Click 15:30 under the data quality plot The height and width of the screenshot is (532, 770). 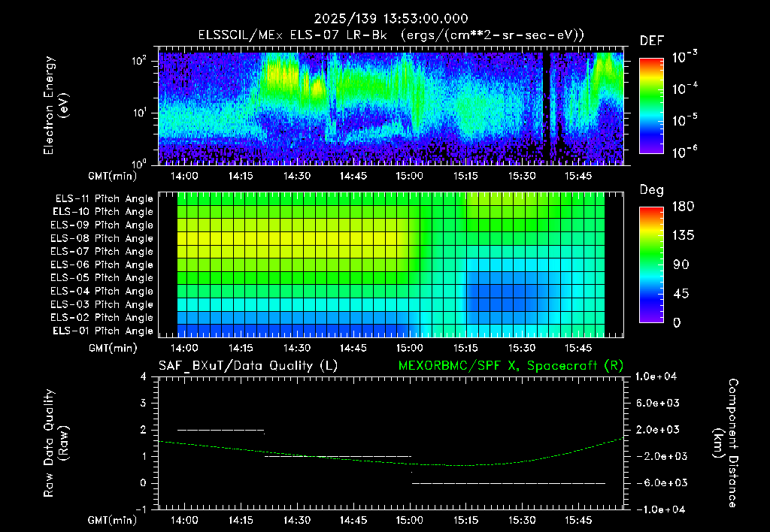pyautogui.click(x=522, y=520)
